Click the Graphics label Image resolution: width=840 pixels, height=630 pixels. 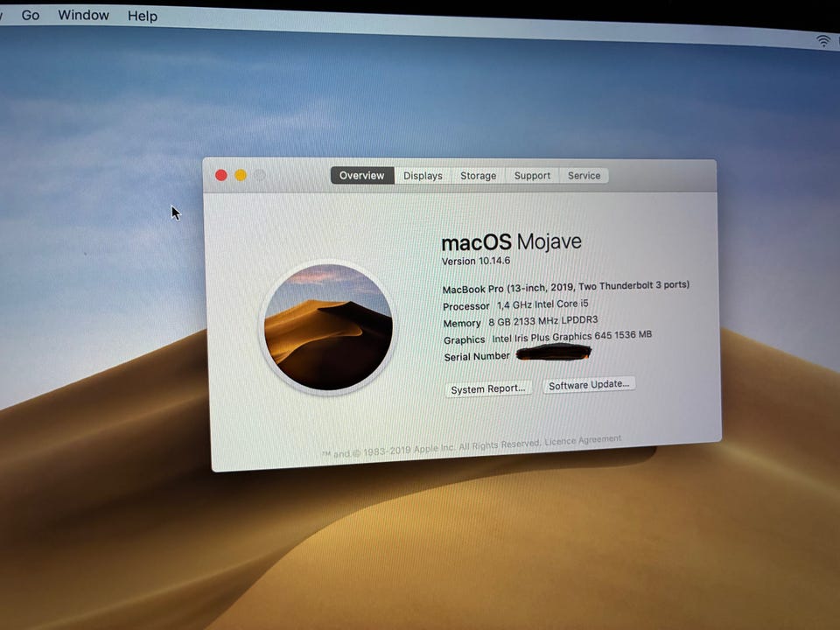[x=464, y=339]
